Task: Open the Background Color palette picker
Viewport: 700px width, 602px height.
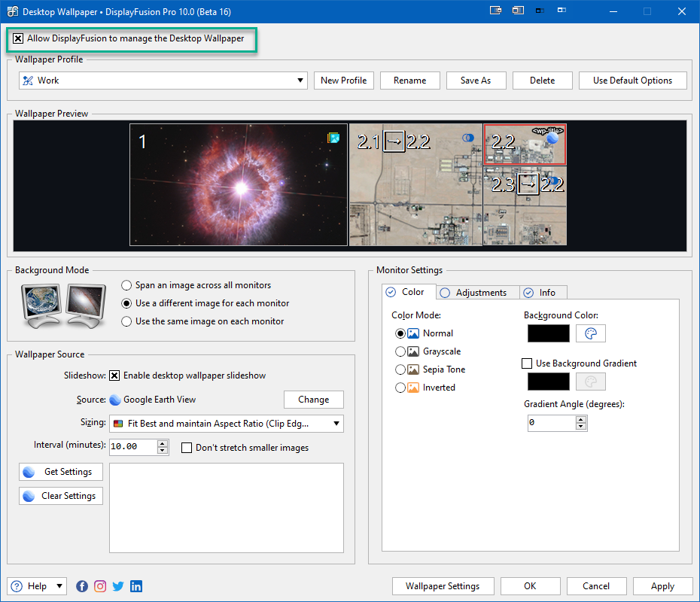Action: (x=591, y=333)
